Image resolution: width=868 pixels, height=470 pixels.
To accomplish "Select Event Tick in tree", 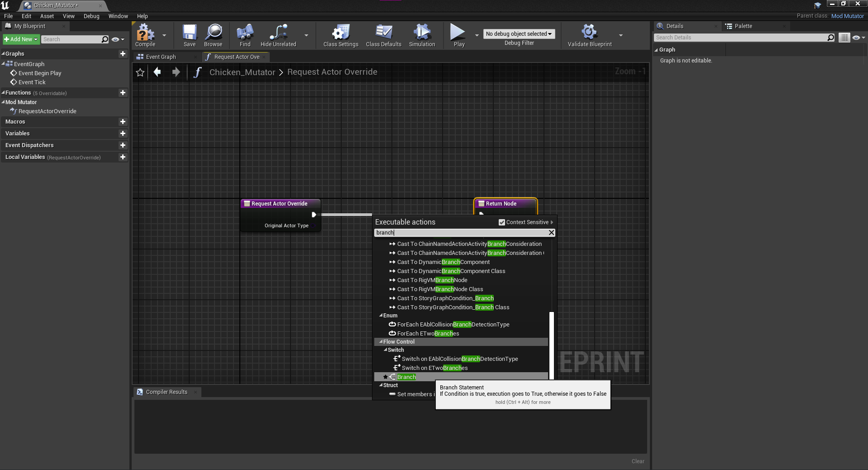I will pos(32,82).
